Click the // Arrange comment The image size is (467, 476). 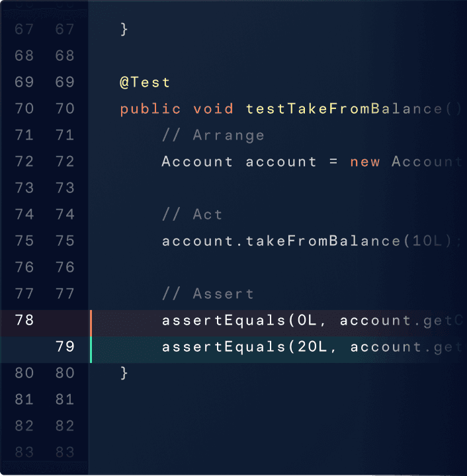pyautogui.click(x=213, y=136)
